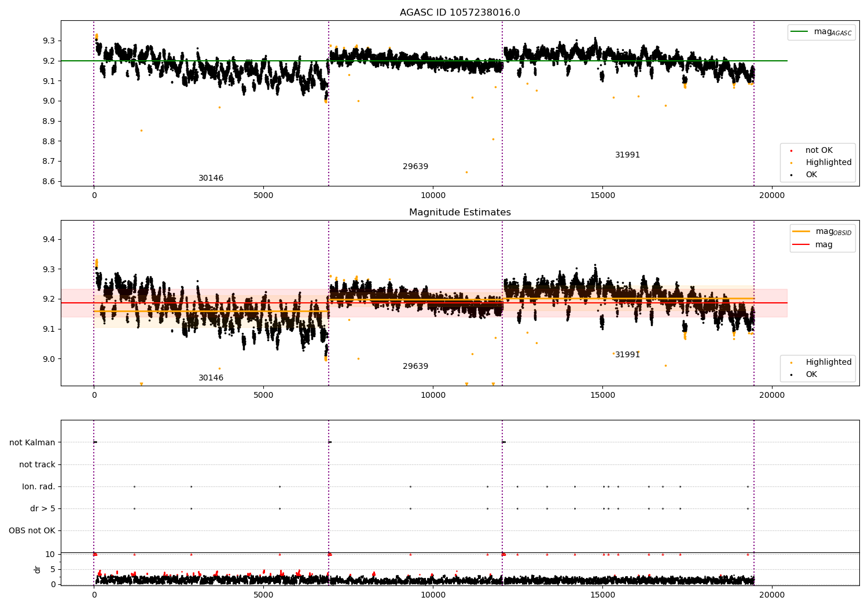Select 'OK' legend entry below Highlighted in top plot
The height and width of the screenshot is (608, 868).
811,175
